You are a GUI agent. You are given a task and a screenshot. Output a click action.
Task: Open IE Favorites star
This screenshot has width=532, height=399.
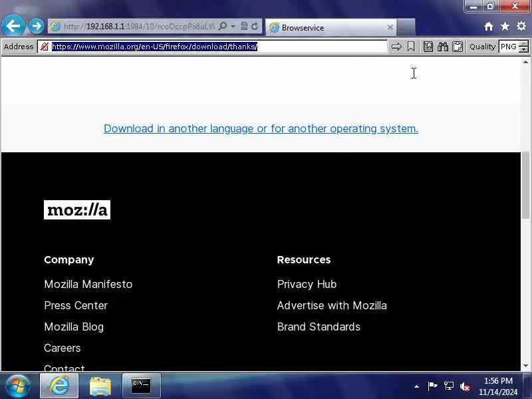tap(505, 27)
